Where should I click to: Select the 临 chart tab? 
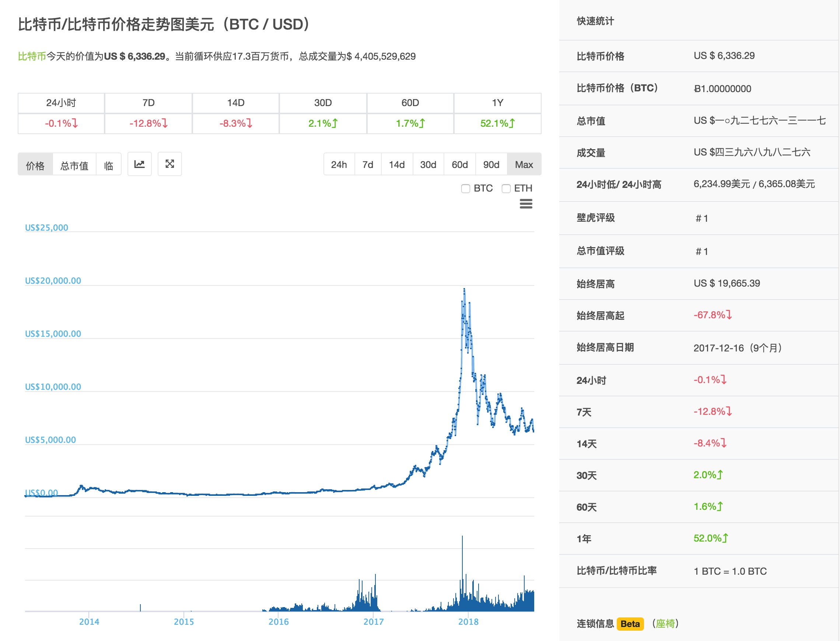click(108, 165)
